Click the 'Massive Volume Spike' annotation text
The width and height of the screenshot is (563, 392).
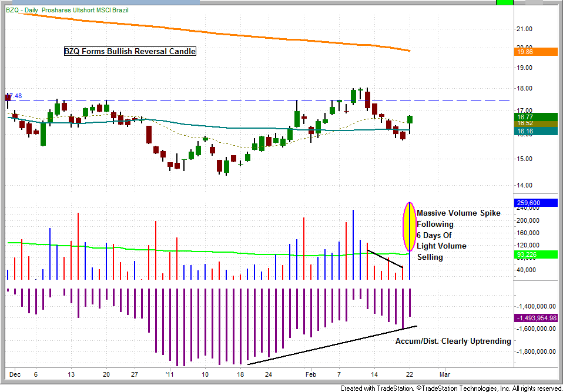click(458, 213)
